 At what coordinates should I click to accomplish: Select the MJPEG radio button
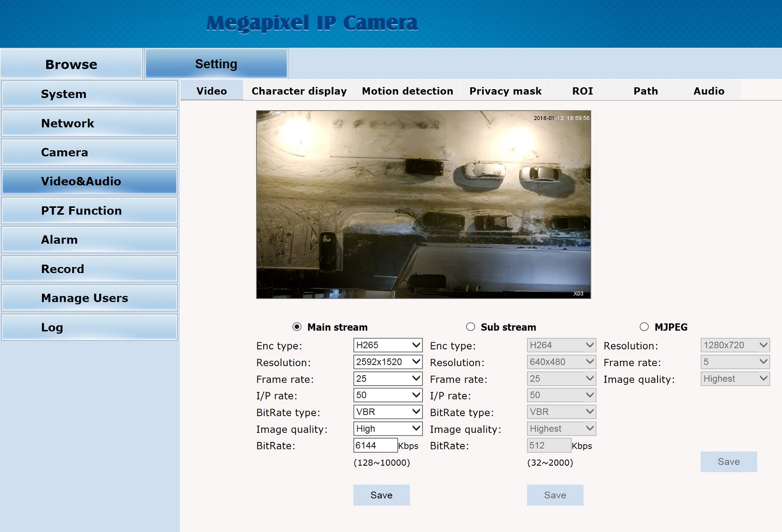pyautogui.click(x=644, y=327)
